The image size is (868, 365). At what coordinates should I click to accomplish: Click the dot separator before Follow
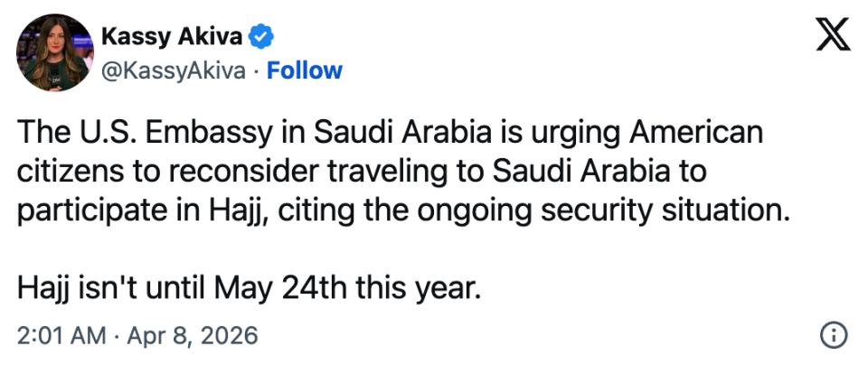(256, 70)
